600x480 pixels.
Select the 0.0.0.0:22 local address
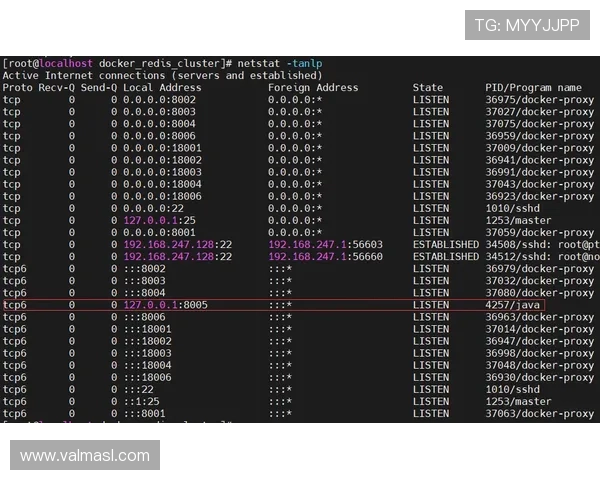point(153,208)
